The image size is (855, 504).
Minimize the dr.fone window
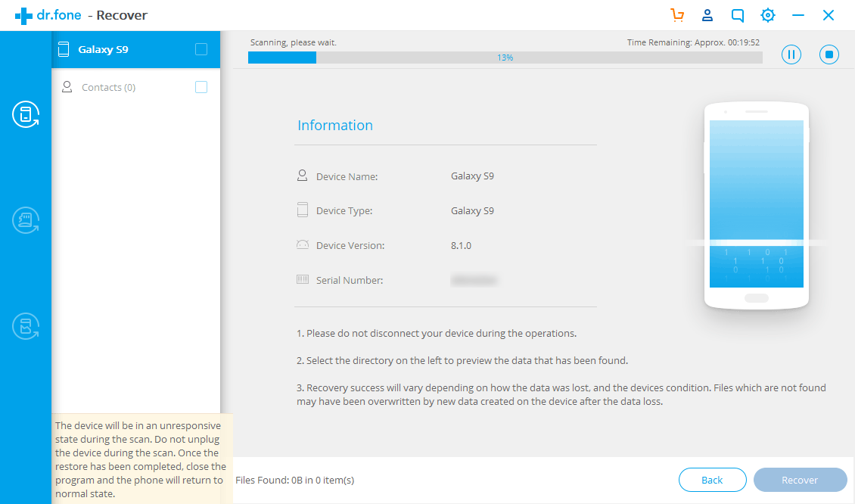click(797, 15)
